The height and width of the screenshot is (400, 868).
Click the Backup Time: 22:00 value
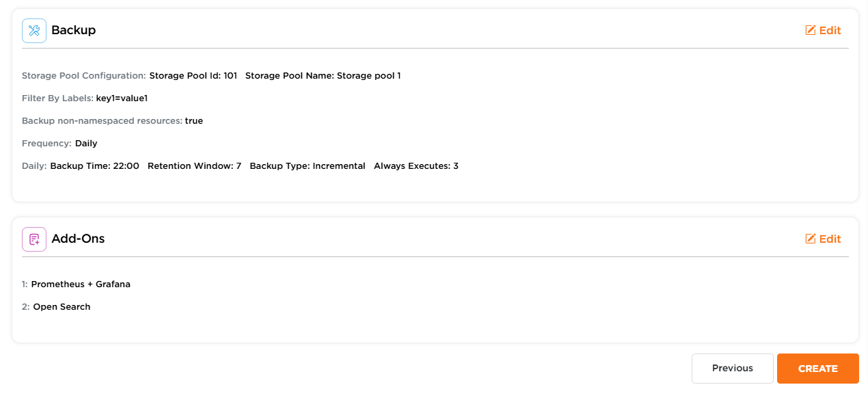pos(95,166)
